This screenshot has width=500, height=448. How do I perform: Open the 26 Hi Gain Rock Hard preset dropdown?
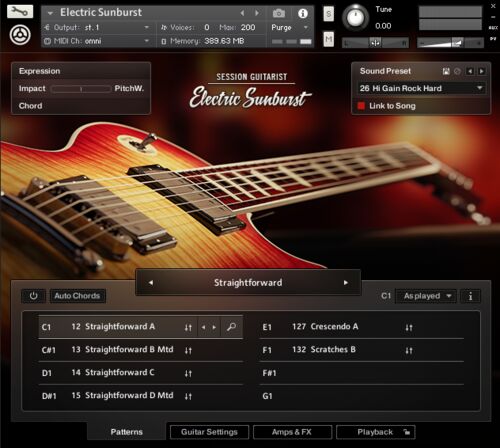click(x=421, y=88)
